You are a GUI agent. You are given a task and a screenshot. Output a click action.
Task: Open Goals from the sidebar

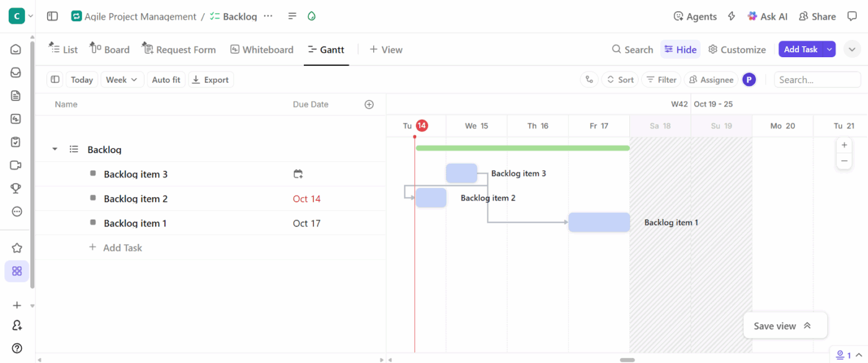15,187
